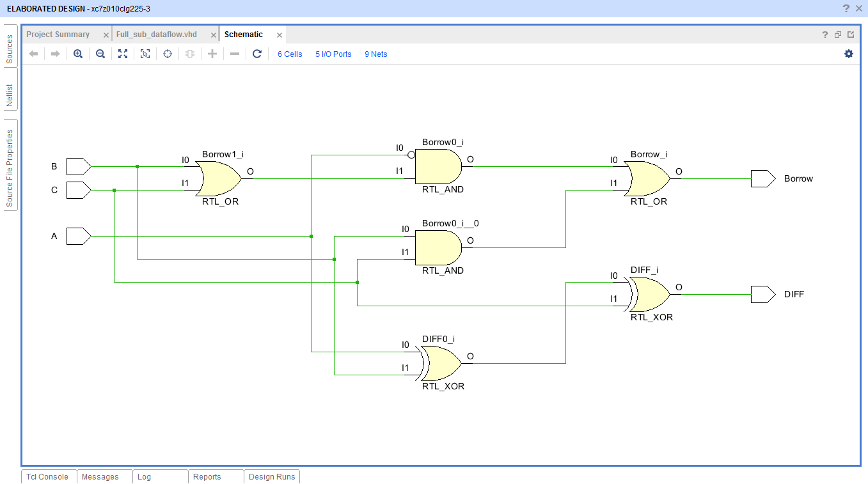Image resolution: width=868 pixels, height=484 pixels.
Task: Go back with the Previous arrow
Action: [x=34, y=54]
